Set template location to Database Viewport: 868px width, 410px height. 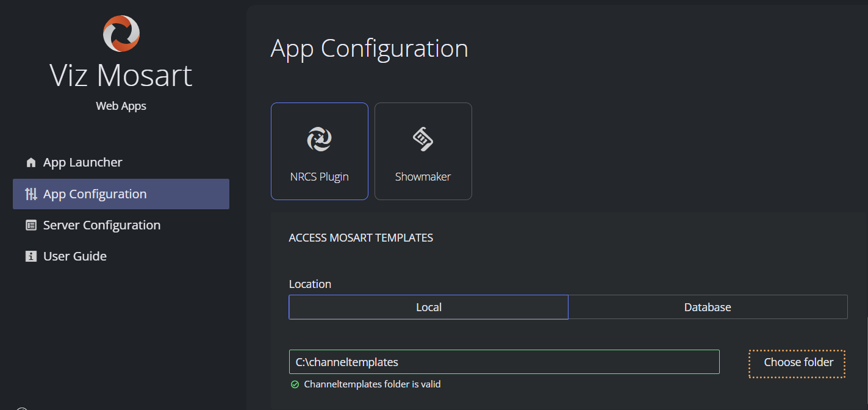click(708, 307)
